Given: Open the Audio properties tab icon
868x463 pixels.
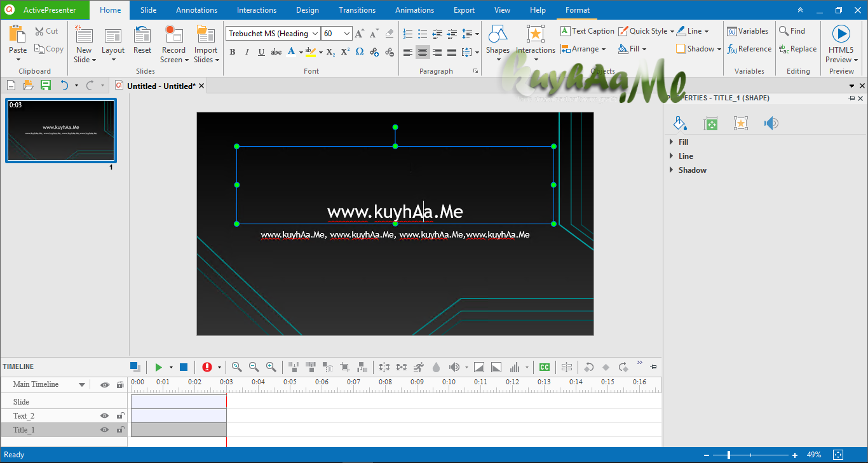Looking at the screenshot, I should pos(771,123).
